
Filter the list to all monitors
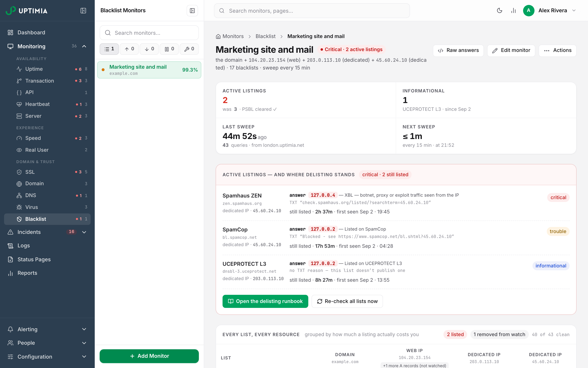pos(109,49)
